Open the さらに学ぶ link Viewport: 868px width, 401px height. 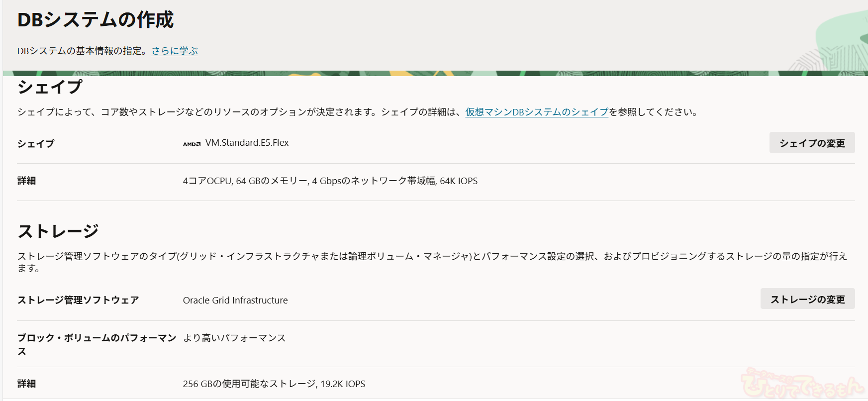(175, 51)
